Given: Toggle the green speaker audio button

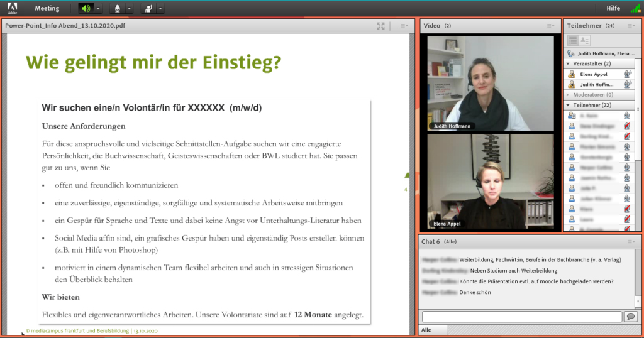Looking at the screenshot, I should click(86, 8).
